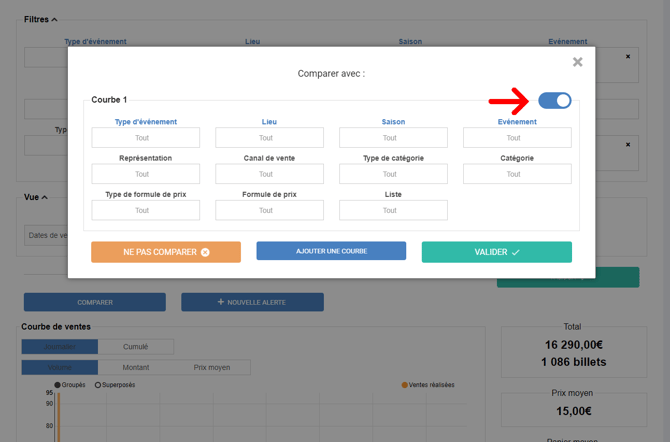Click the Type de formule de prix field
670x442 pixels.
pos(146,210)
